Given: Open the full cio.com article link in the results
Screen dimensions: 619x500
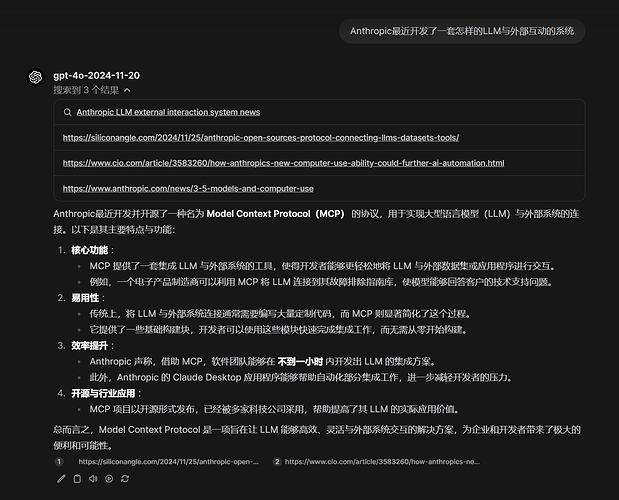Looking at the screenshot, I should 283,163.
